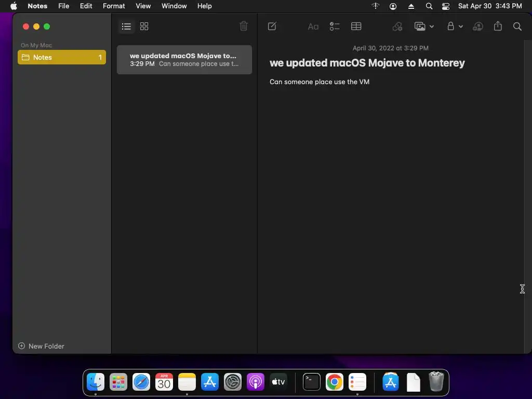Click the body text 'Can someone place use the VM'
This screenshot has width=532, height=399.
pos(320,82)
